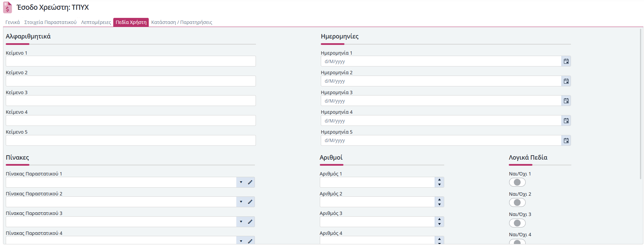Go to the Λεπτομέρειες tab
The image size is (644, 245).
click(x=96, y=22)
